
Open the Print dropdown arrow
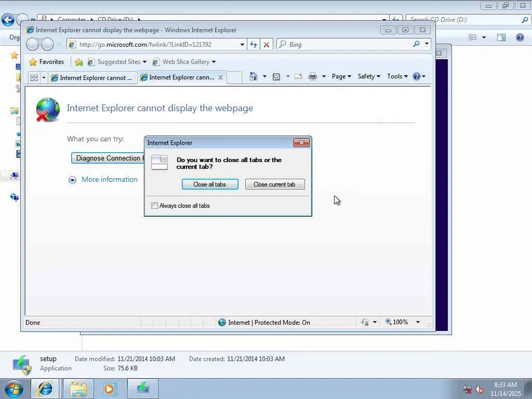tap(324, 76)
